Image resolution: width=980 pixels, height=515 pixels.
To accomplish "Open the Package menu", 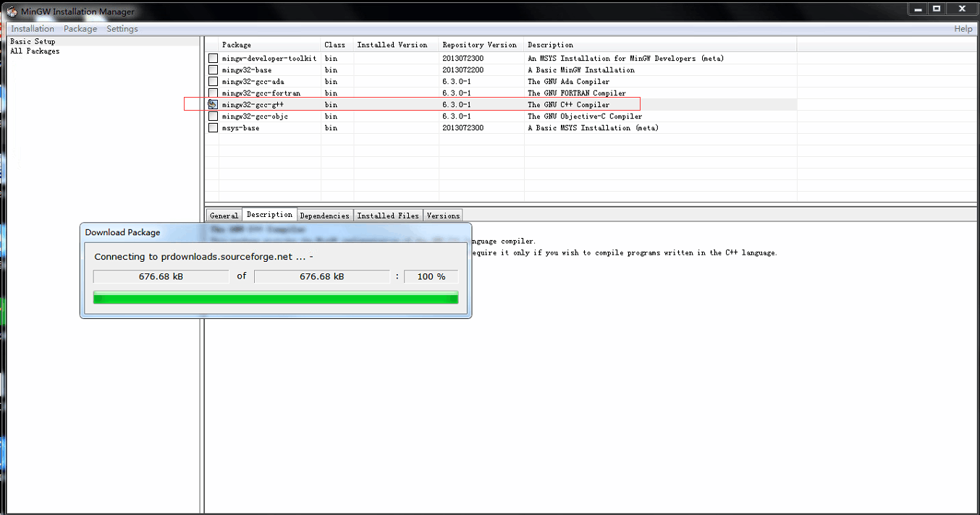I will pyautogui.click(x=80, y=29).
